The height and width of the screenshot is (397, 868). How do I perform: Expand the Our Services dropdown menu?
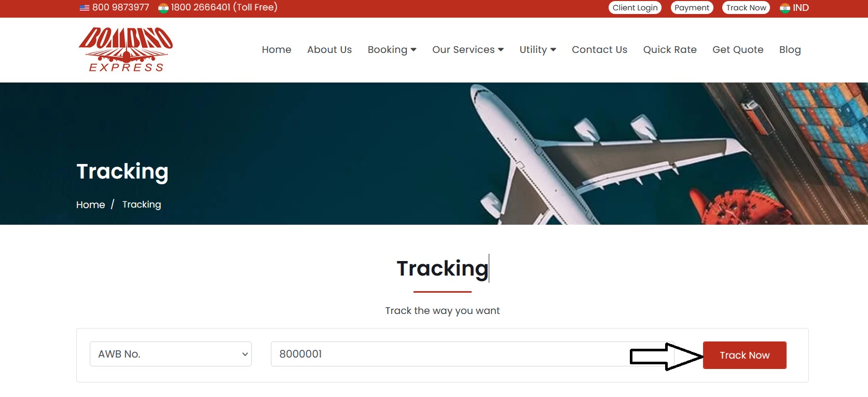(468, 50)
